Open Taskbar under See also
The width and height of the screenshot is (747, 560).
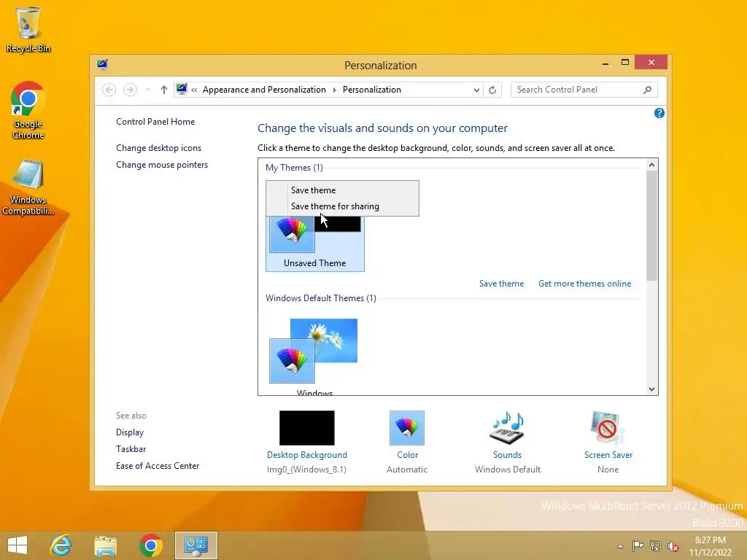coord(131,449)
